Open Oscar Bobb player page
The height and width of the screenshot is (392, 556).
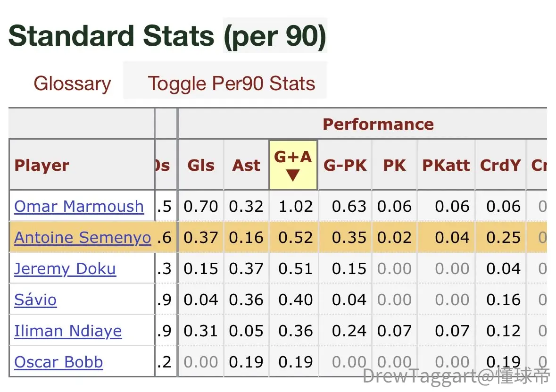(58, 362)
